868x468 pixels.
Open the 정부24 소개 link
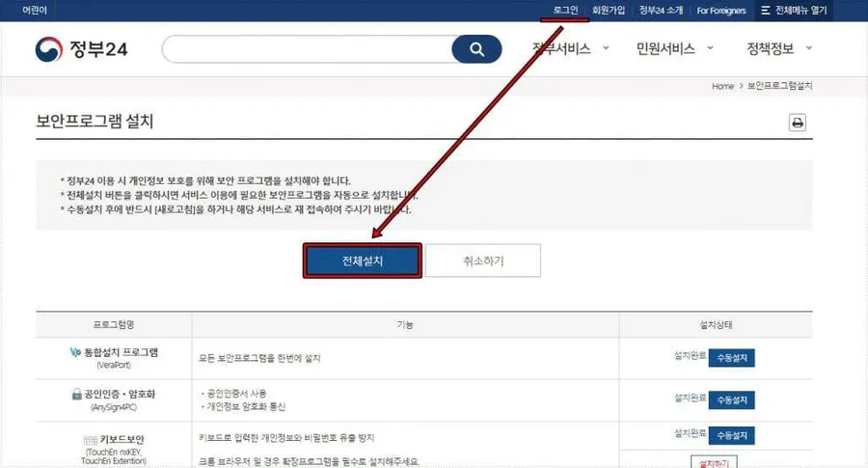coord(661,10)
